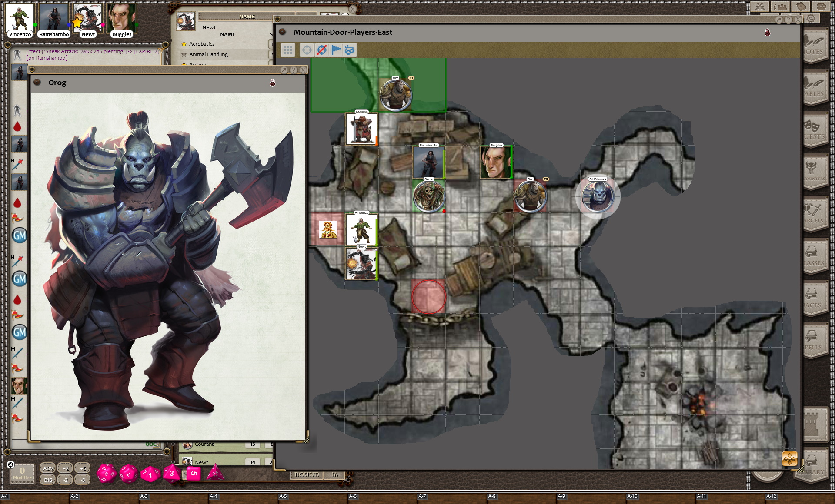Viewport: 835px width, 504px height.
Task: Toggle the Acrobatics proficiency star
Action: [184, 44]
